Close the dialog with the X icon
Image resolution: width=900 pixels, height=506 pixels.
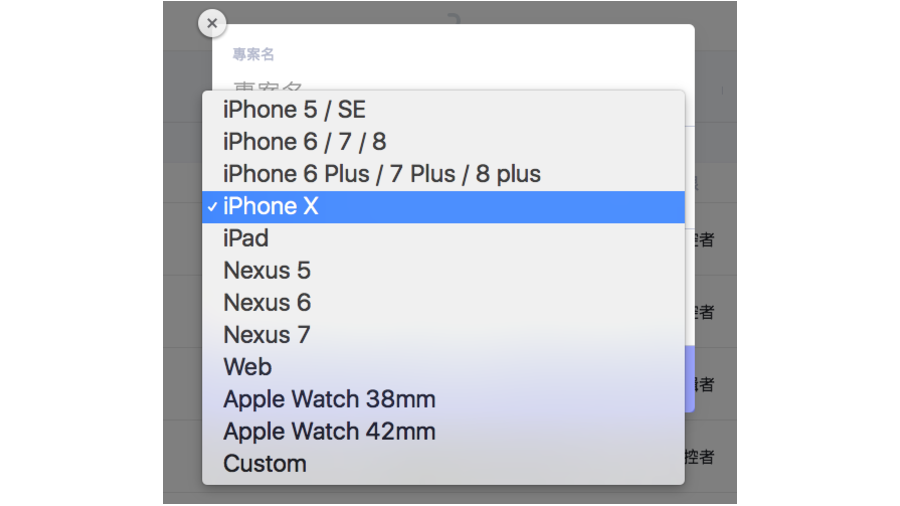[x=212, y=24]
